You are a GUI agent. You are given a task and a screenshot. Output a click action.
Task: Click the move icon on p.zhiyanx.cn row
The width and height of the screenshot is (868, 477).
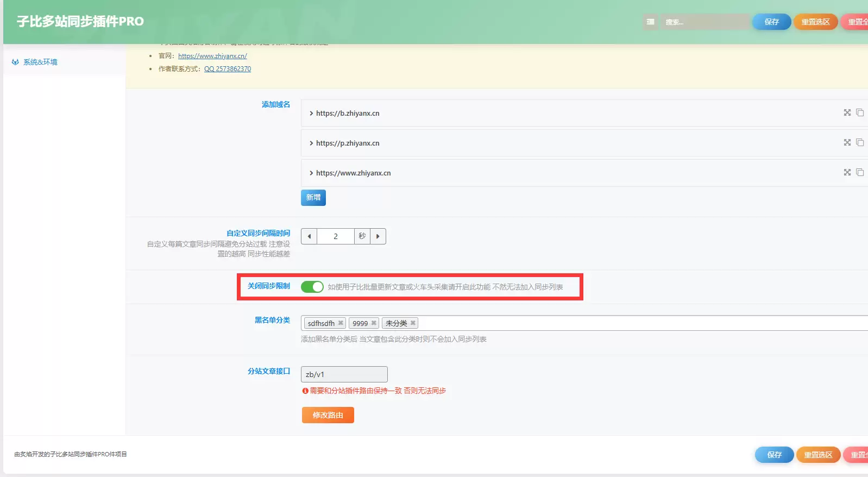click(x=847, y=142)
